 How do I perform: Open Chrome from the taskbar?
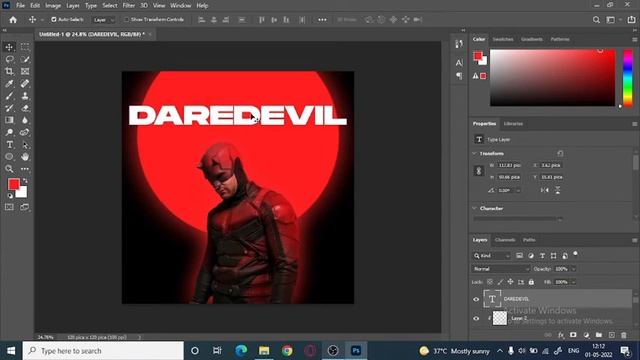(x=287, y=351)
